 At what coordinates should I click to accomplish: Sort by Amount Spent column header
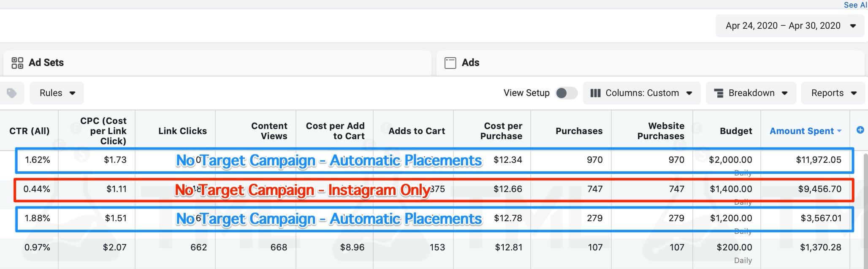click(801, 131)
